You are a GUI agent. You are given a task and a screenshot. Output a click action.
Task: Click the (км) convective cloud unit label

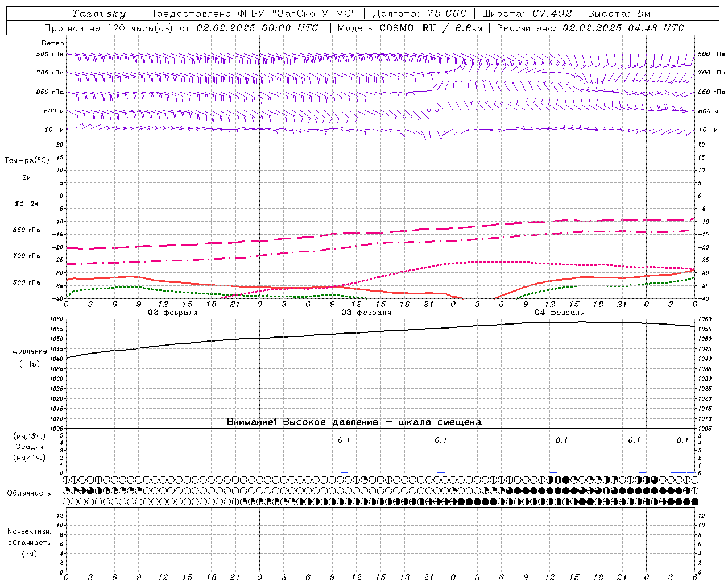(x=30, y=554)
